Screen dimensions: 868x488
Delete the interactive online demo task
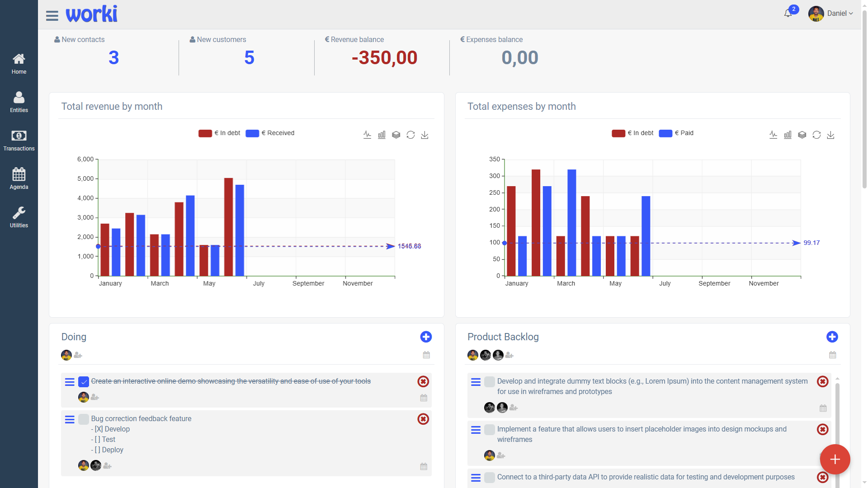coord(423,381)
